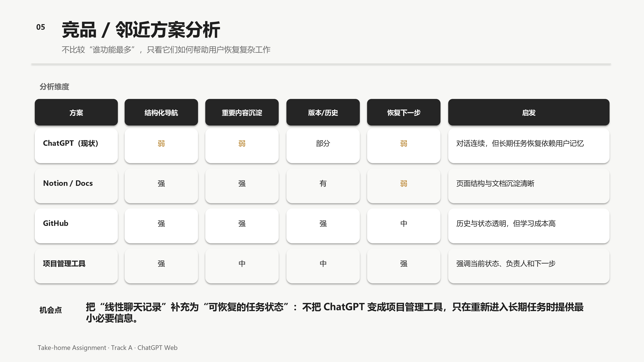Click the subtitle starting with "不比较"

166,50
